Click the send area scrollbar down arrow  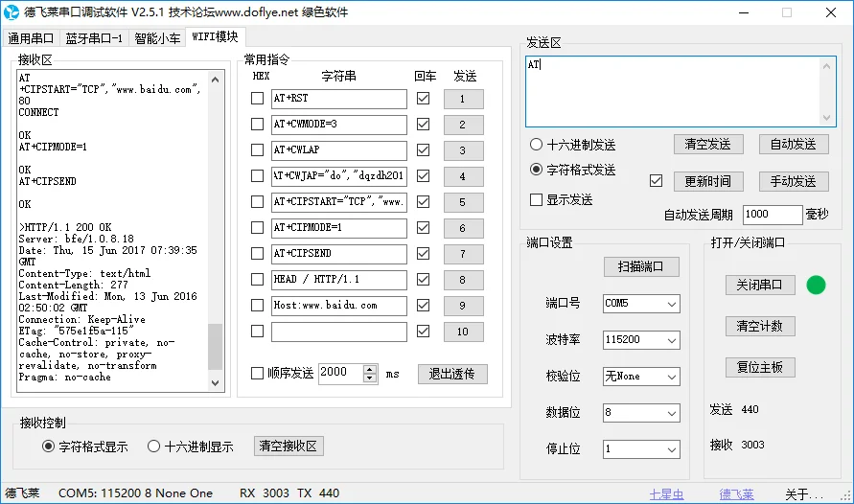pos(827,118)
